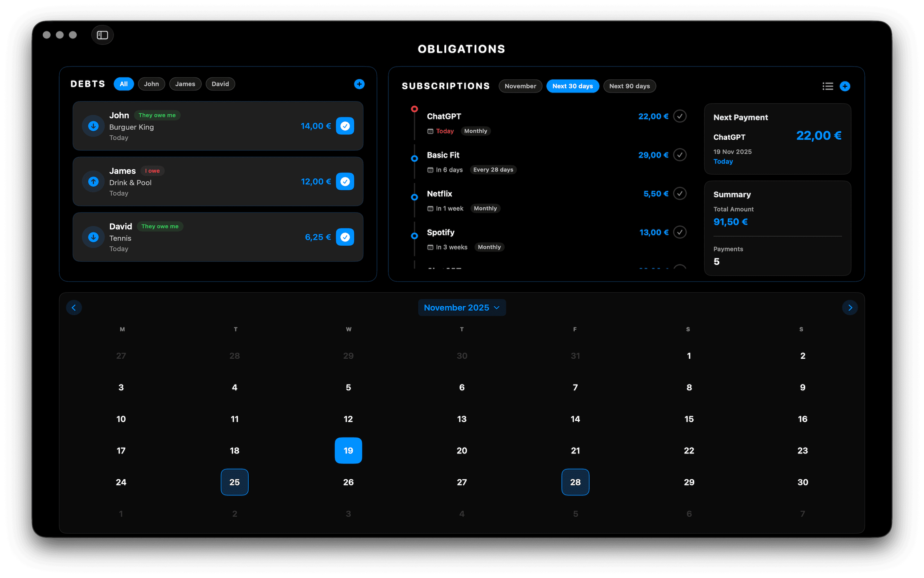Select greyed day 31 from previous month
This screenshot has height=578, width=924.
[575, 356]
